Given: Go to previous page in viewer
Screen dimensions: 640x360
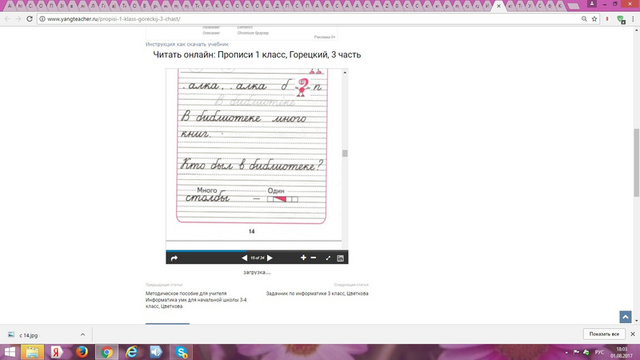Looking at the screenshot, I should [244, 258].
